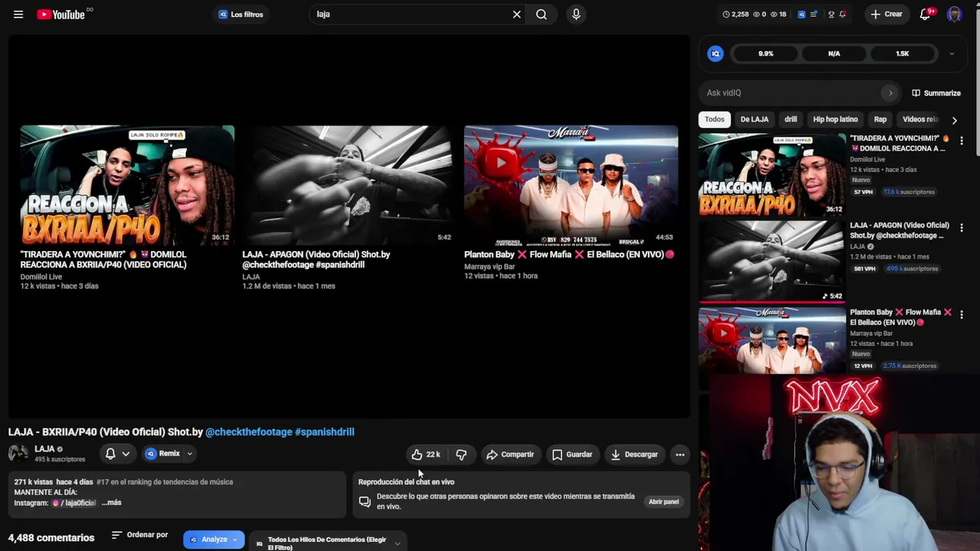Open options for sidebar 'LAJA - APAGON' video
The width and height of the screenshot is (980, 551).
tap(962, 227)
